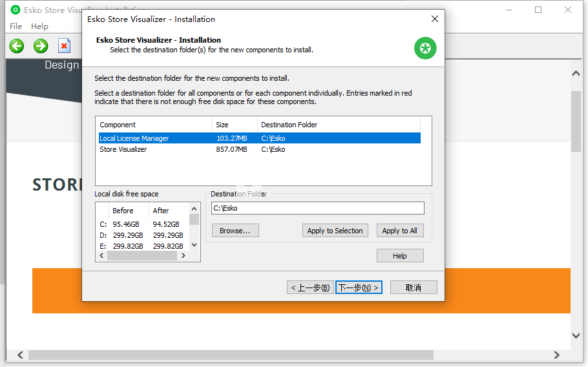Screen dimensions: 588x367
Task: Open the Help menu
Action: pyautogui.click(x=39, y=26)
